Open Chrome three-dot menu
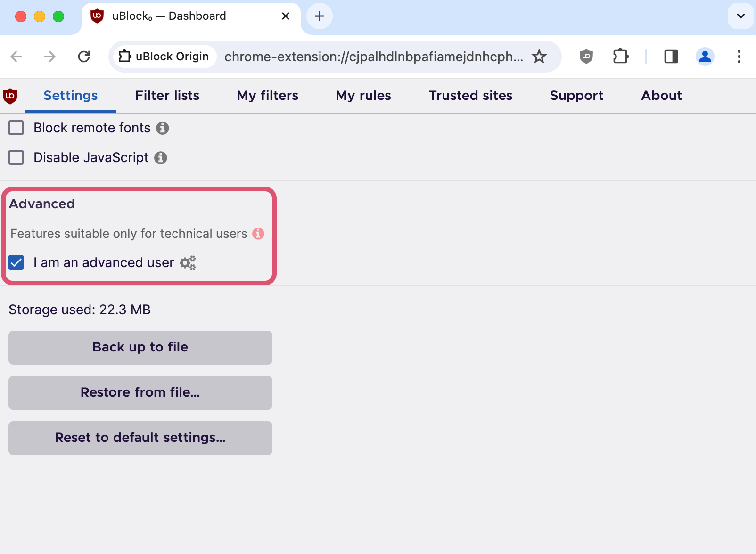Viewport: 756px width, 554px height. point(739,57)
